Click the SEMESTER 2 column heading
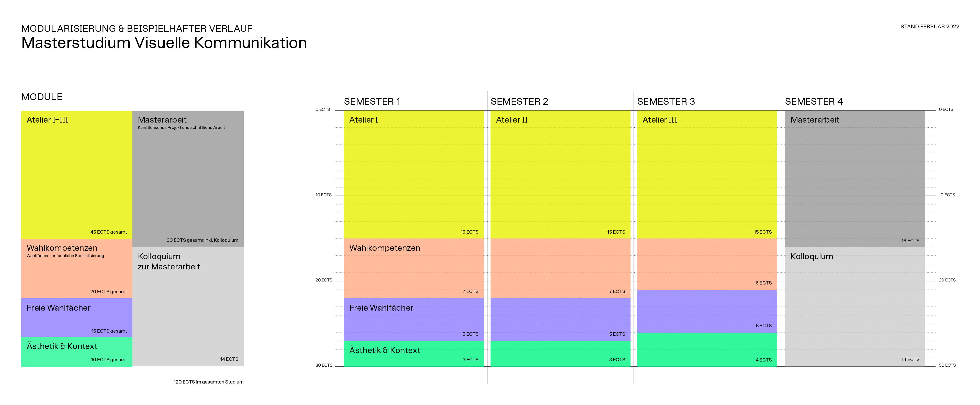Image resolution: width=980 pixels, height=405 pixels. coord(519,102)
